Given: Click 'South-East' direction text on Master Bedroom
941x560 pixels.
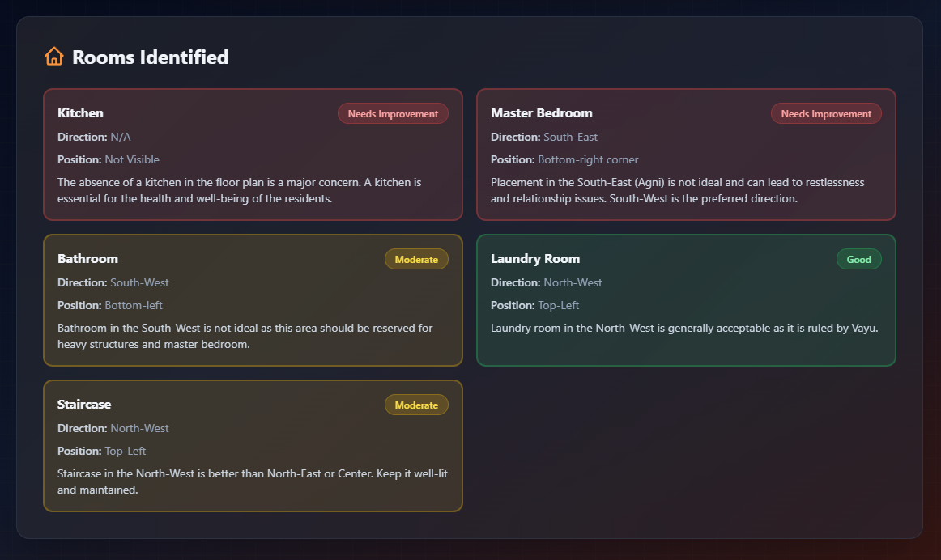Looking at the screenshot, I should pos(569,137).
